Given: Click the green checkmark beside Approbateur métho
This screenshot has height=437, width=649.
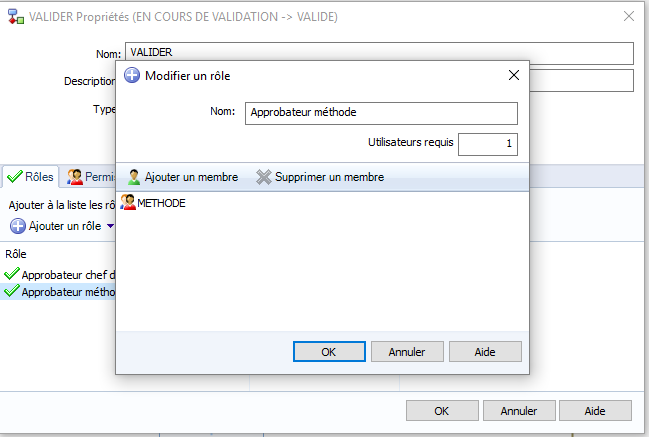Looking at the screenshot, I should (12, 291).
